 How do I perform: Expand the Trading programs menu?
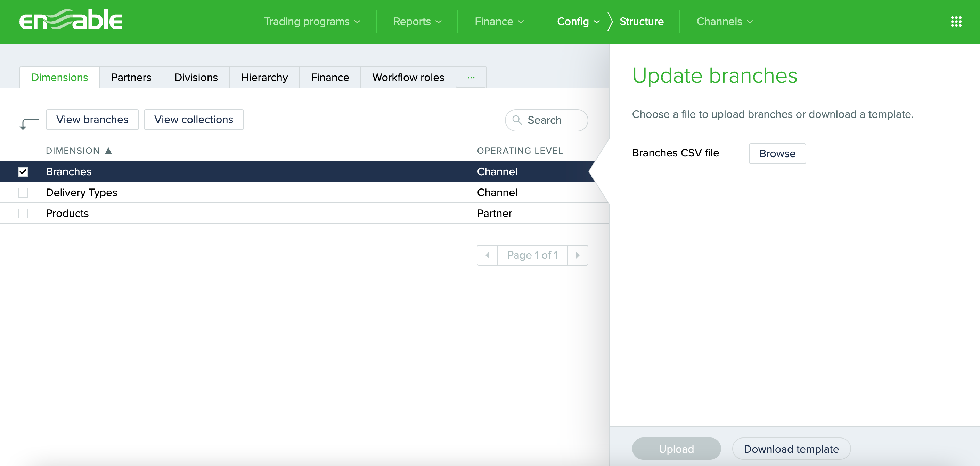pos(312,22)
